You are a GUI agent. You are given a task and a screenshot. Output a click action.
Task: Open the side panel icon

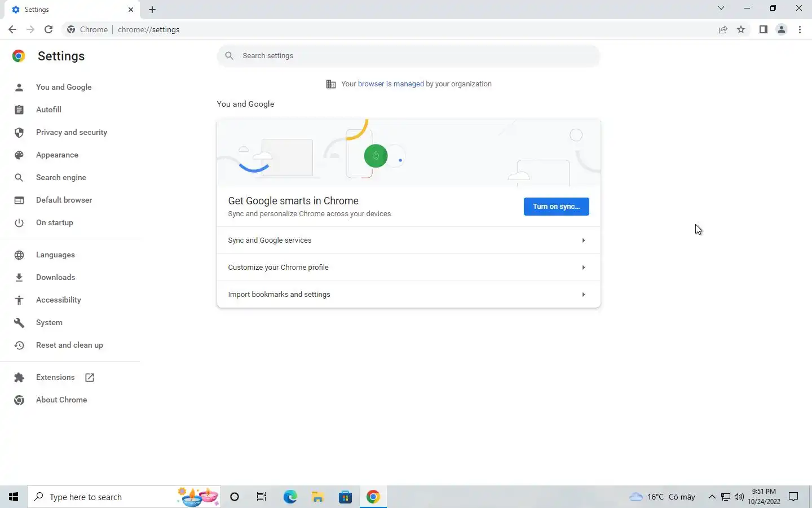pos(763,29)
